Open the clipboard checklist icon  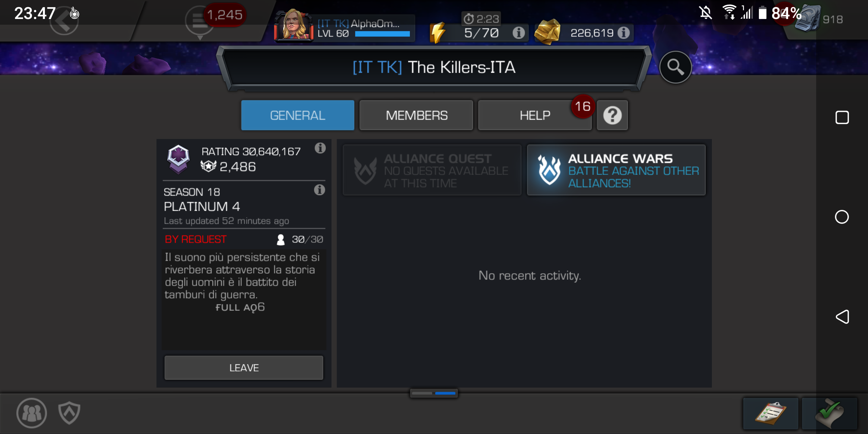pos(770,413)
